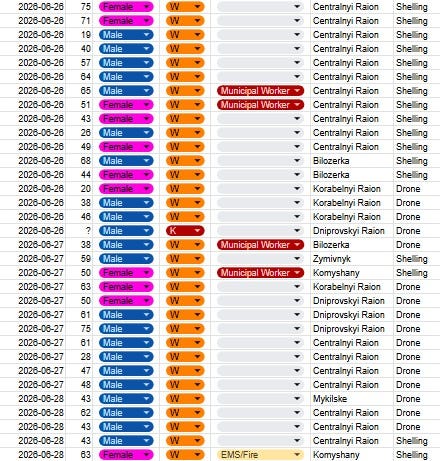Open the W status dropdown in the age 48 row
Screen dimensions: 440x461
[x=185, y=385]
